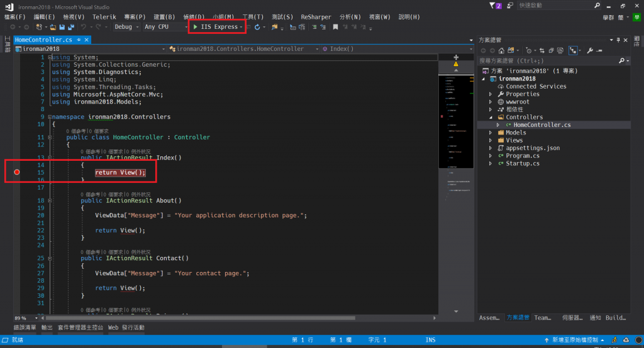The width and height of the screenshot is (644, 348).
Task: Open the Debug configuration dropdown
Action: point(126,27)
